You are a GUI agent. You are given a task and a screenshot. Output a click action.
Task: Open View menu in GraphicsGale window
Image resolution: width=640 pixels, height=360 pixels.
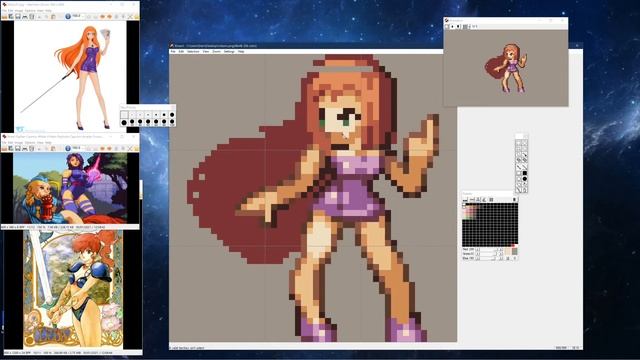click(206, 52)
